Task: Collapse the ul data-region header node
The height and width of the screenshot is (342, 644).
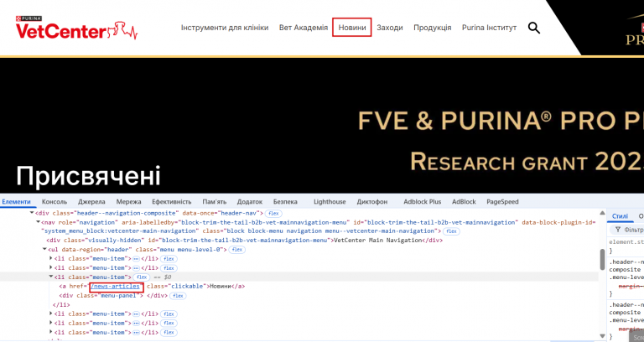Action: coord(44,250)
